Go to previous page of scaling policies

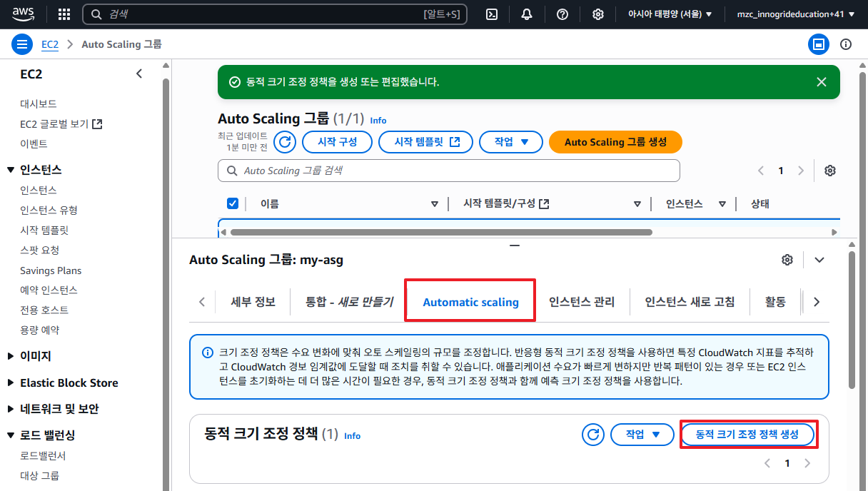[767, 463]
